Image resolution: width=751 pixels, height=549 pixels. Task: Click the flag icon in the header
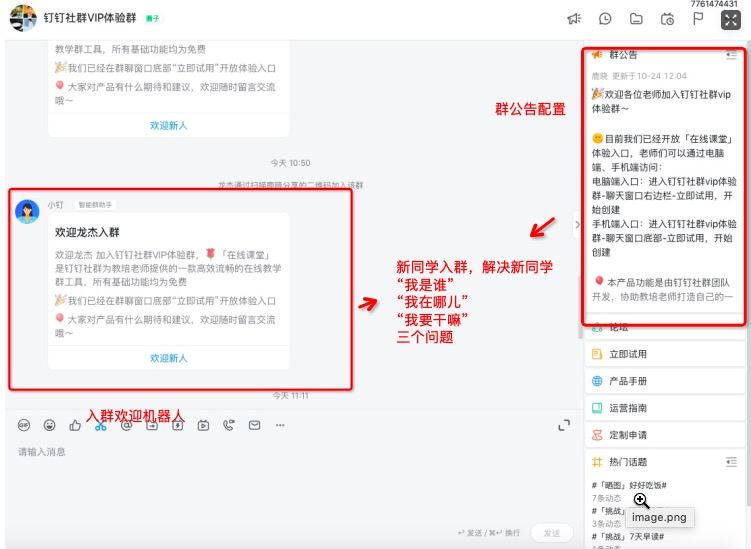[698, 19]
